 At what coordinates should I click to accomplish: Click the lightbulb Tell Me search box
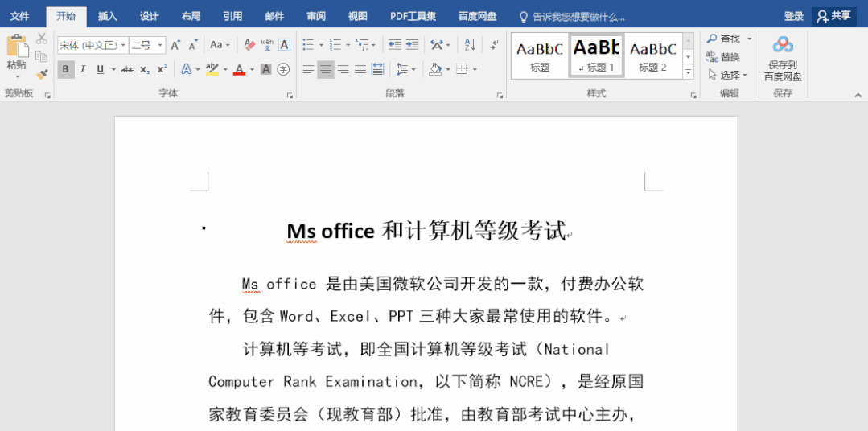(x=572, y=17)
